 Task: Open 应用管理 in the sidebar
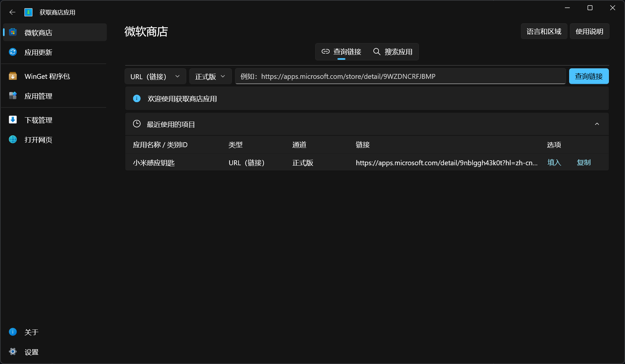point(55,96)
